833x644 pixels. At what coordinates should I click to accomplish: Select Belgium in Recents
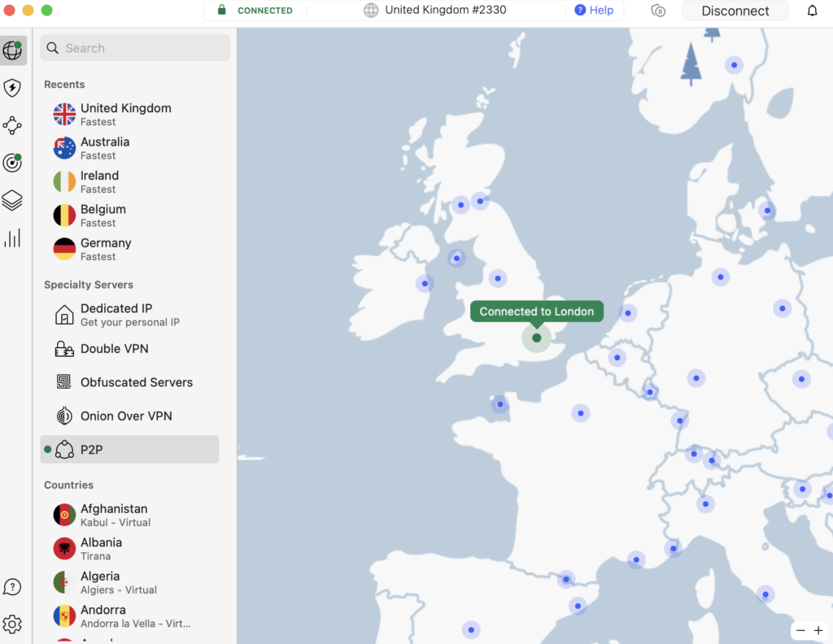[x=129, y=215]
